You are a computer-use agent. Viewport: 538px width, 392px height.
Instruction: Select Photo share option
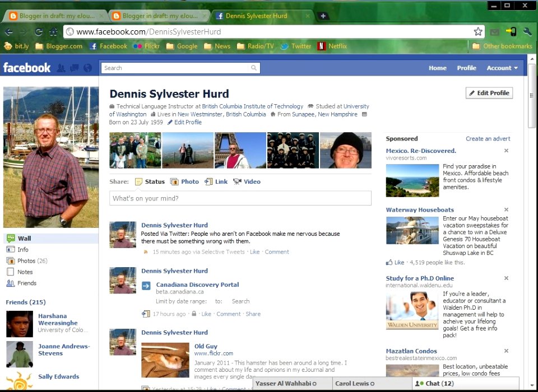[184, 182]
